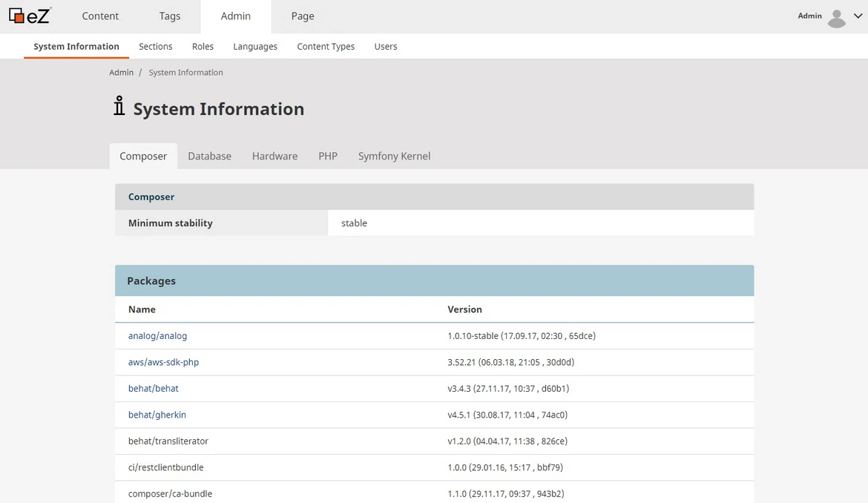Click the Admin breadcrumb link
The width and height of the screenshot is (868, 503).
click(x=121, y=72)
